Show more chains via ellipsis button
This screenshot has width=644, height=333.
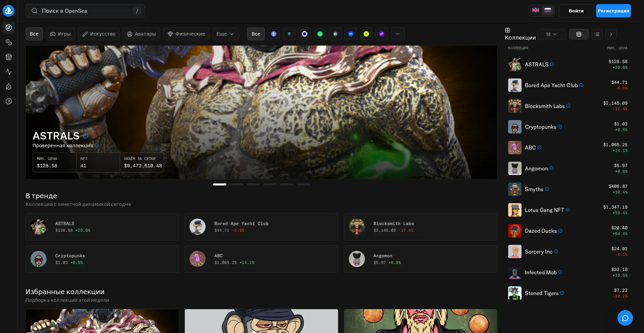[x=398, y=34]
